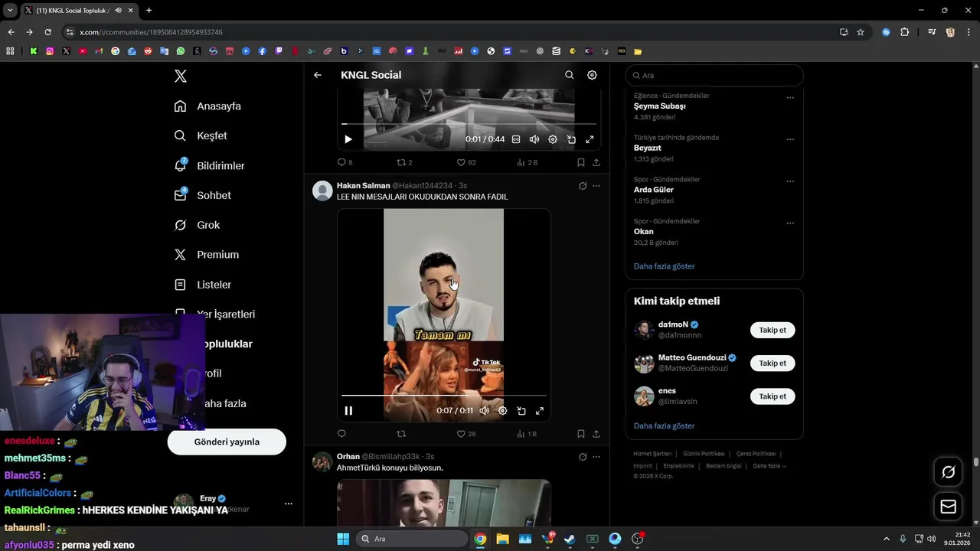Bookmark Hakan Salman's post

pyautogui.click(x=581, y=434)
